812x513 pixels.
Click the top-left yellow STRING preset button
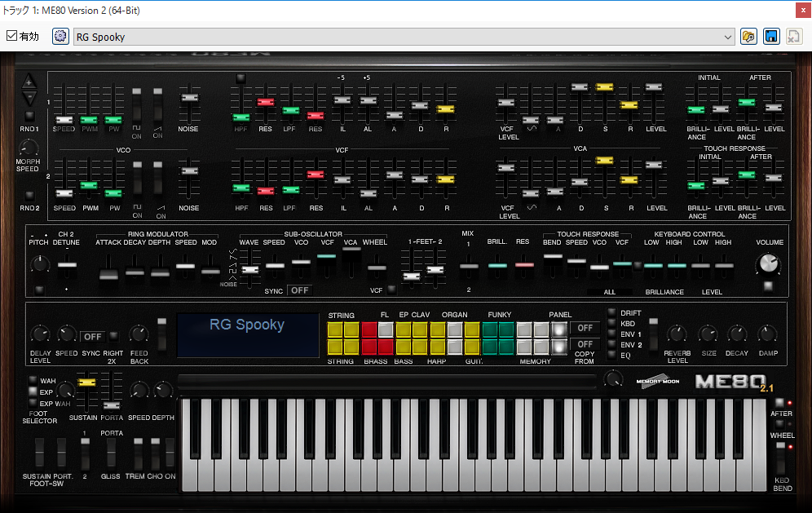pos(335,329)
